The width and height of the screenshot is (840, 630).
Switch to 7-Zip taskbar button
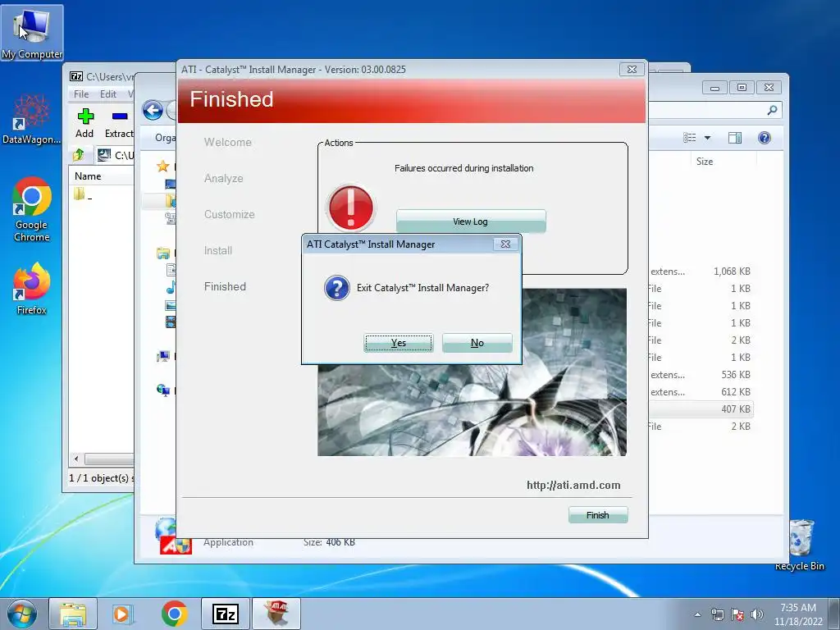coord(226,614)
